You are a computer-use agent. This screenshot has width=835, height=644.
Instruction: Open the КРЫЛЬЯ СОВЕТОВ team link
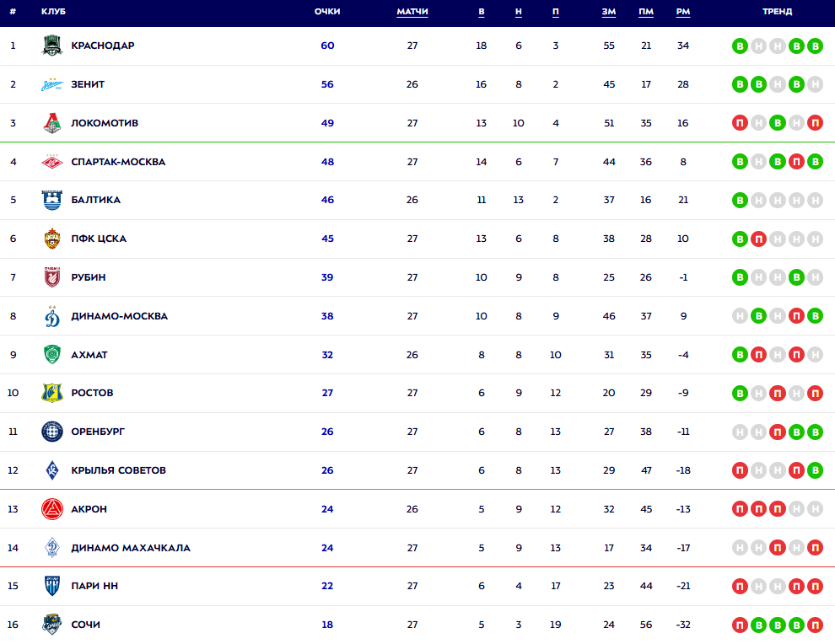point(118,470)
